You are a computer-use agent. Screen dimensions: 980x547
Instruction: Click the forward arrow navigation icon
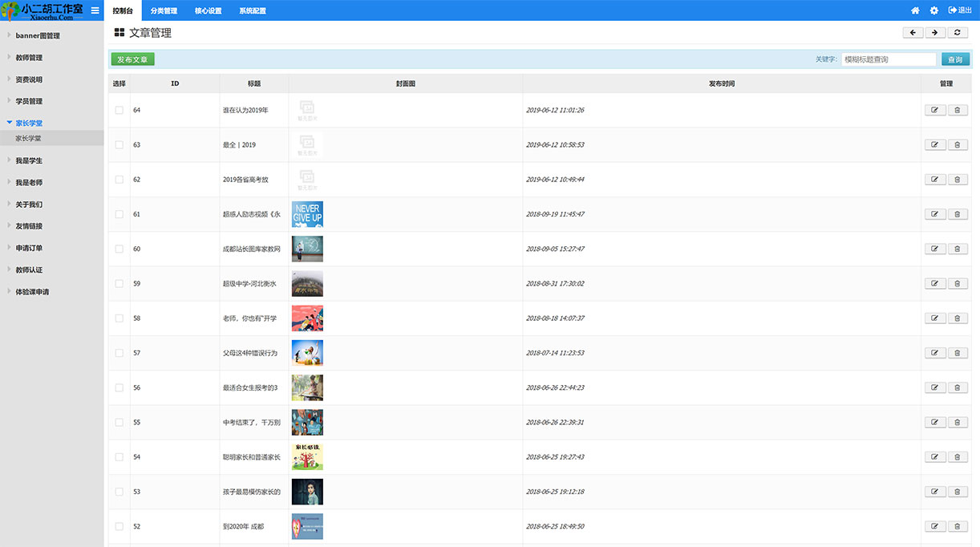tap(935, 32)
